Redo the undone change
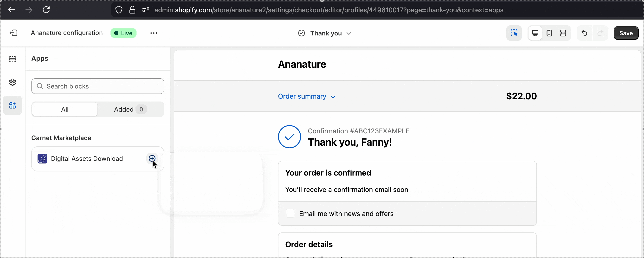The image size is (644, 258). click(x=600, y=33)
